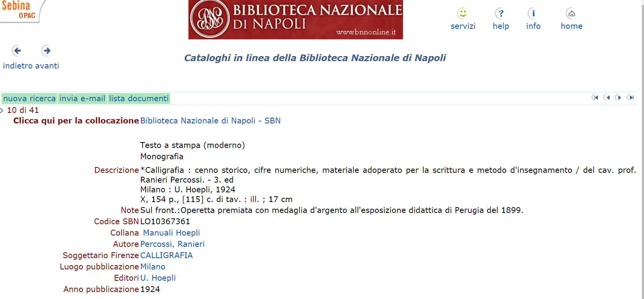Click the CALLIGRAFIA subject link
This screenshot has height=299, width=644.
166,255
